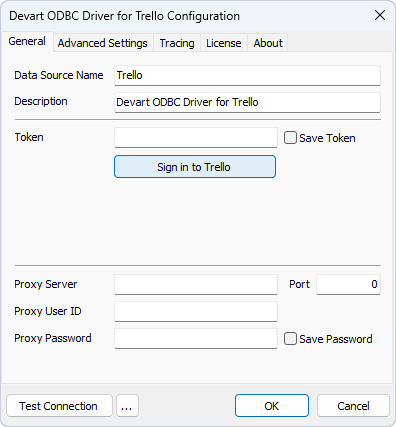Image resolution: width=396 pixels, height=427 pixels.
Task: Open the About tab
Action: click(x=268, y=43)
